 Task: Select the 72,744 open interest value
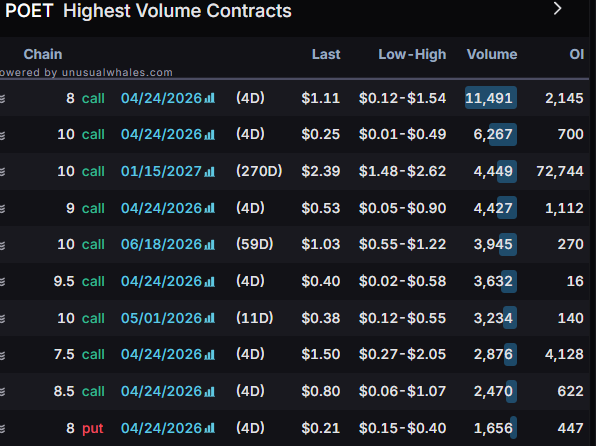[560, 171]
